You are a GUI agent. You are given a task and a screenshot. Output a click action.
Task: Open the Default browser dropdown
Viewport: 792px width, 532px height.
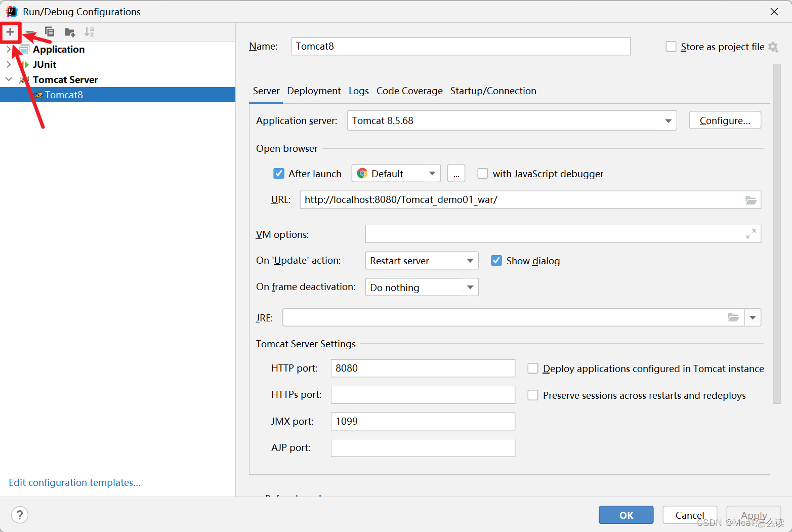coord(396,174)
